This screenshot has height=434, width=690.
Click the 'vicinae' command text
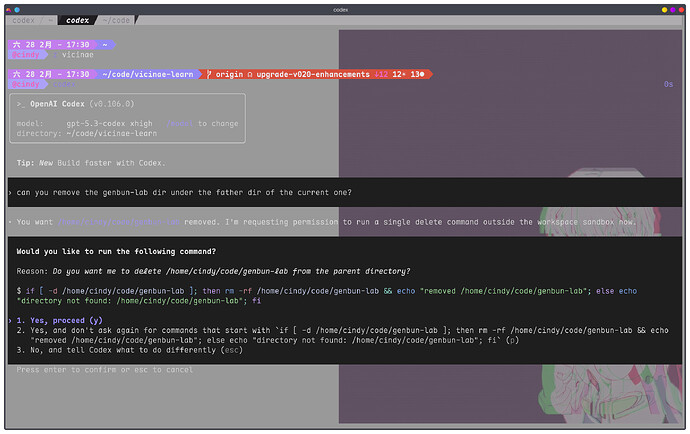pos(77,55)
